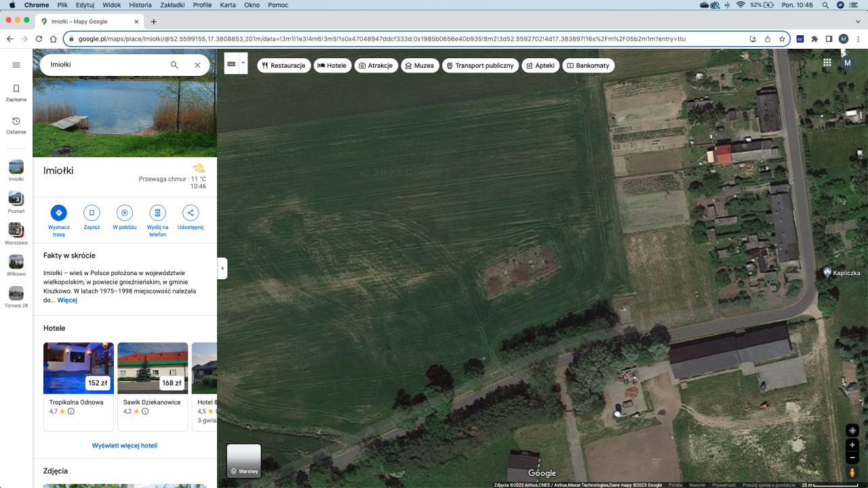This screenshot has width=868, height=488.
Task: Open the Wilkowo recent item
Action: coord(16,265)
